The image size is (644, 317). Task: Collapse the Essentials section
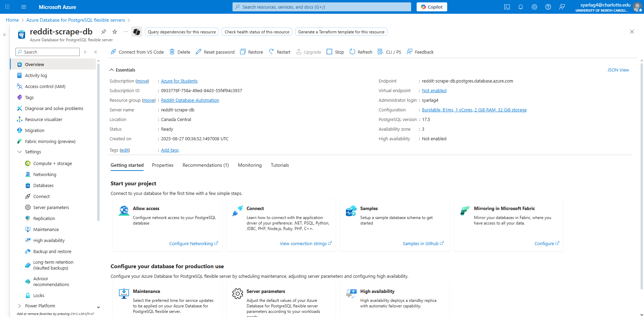tap(112, 70)
